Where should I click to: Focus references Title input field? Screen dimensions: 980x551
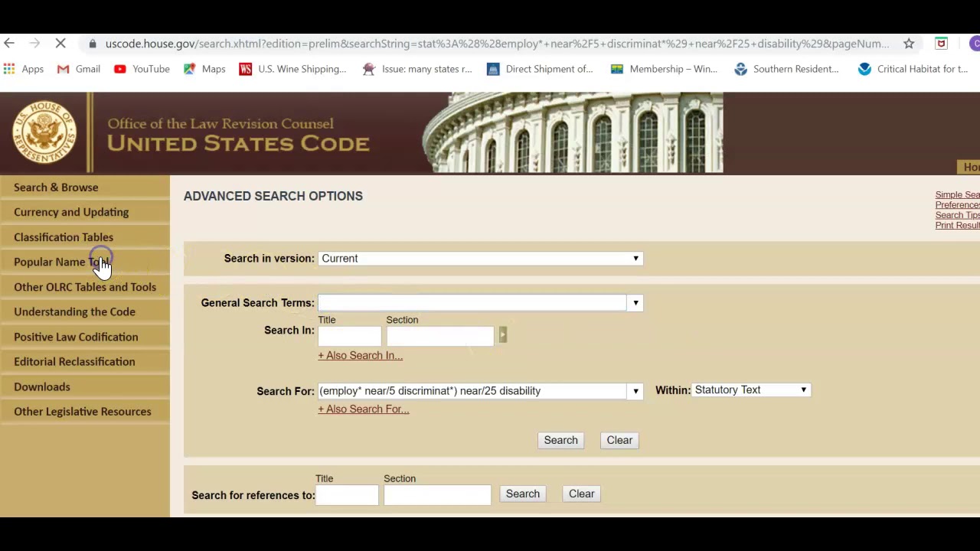tap(347, 494)
